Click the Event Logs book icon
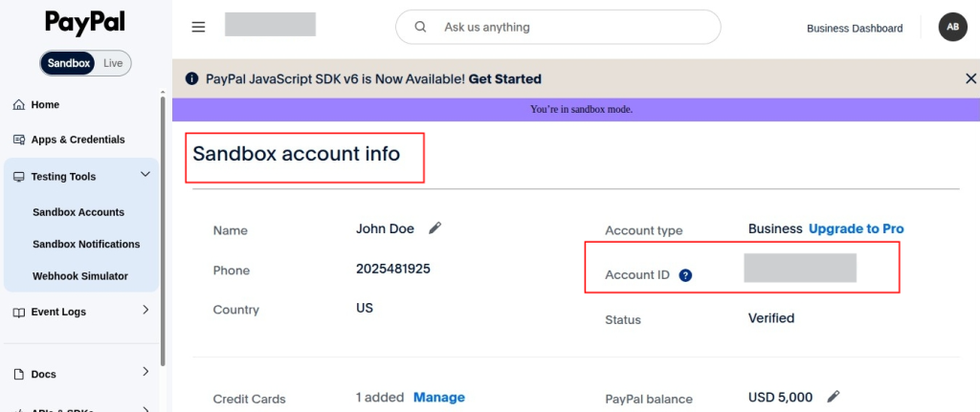This screenshot has height=412, width=980. pos(19,313)
